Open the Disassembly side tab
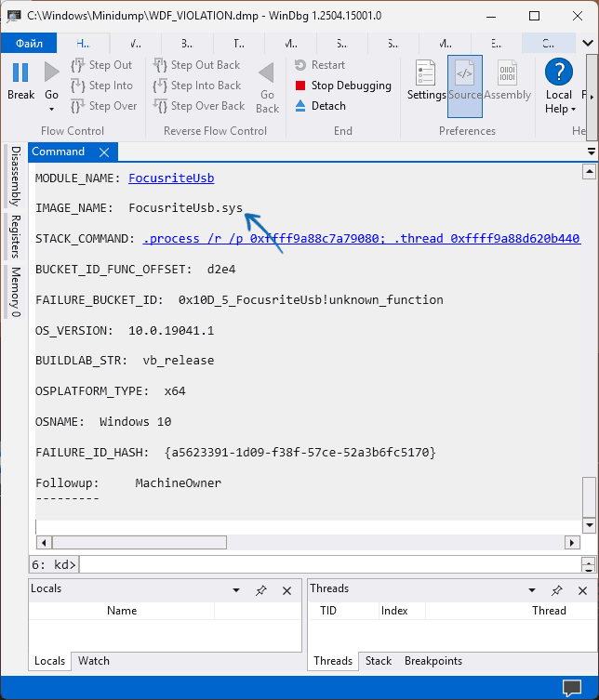Screen dimensions: 599x700 [x=15, y=176]
